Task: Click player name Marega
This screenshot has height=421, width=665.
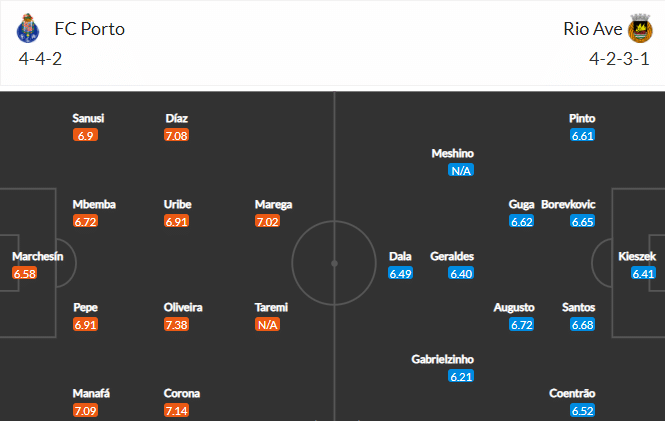Action: pyautogui.click(x=273, y=205)
